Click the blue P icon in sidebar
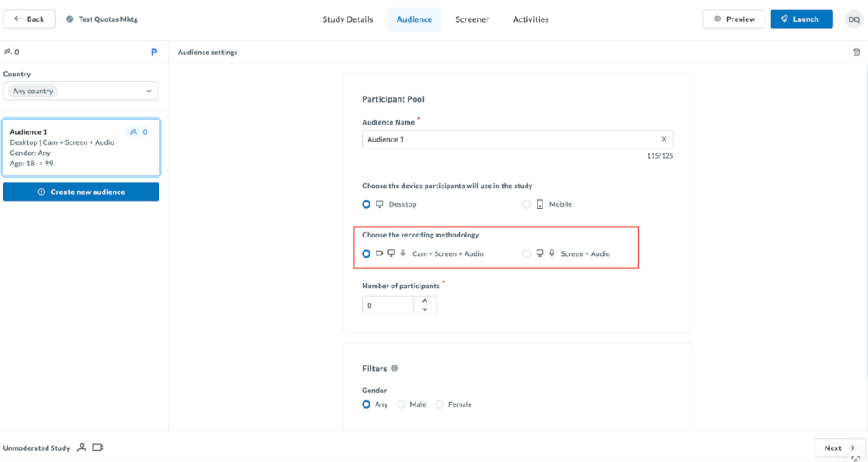868x462 pixels. (x=153, y=53)
